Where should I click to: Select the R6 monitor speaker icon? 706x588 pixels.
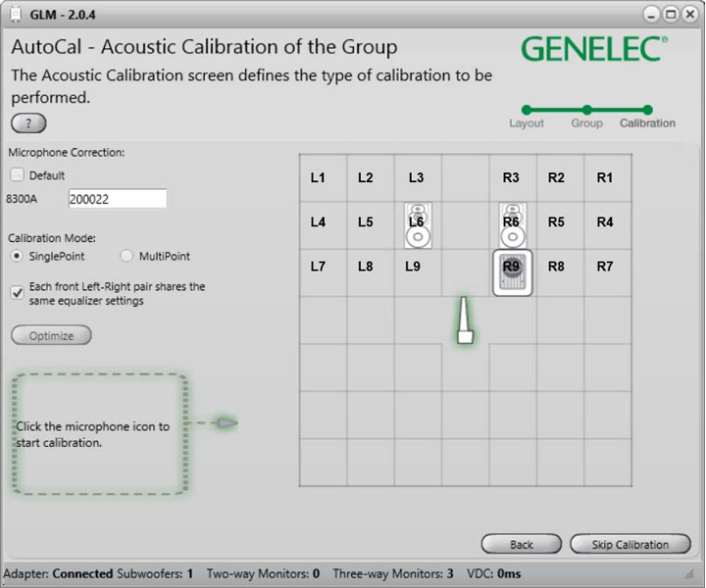tap(513, 225)
